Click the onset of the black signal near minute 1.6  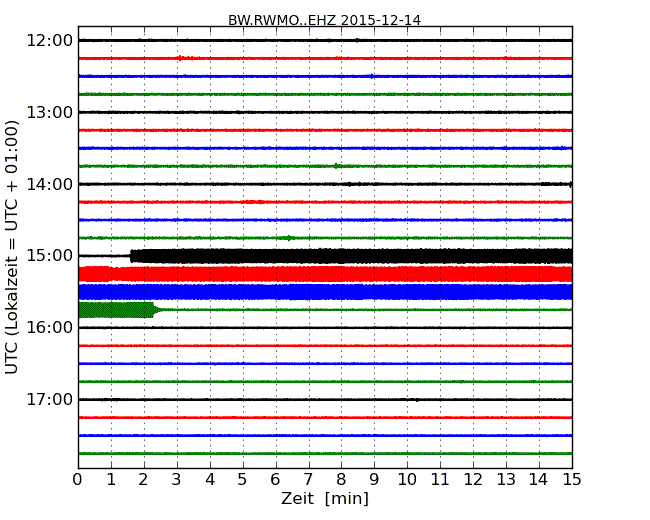[132, 256]
